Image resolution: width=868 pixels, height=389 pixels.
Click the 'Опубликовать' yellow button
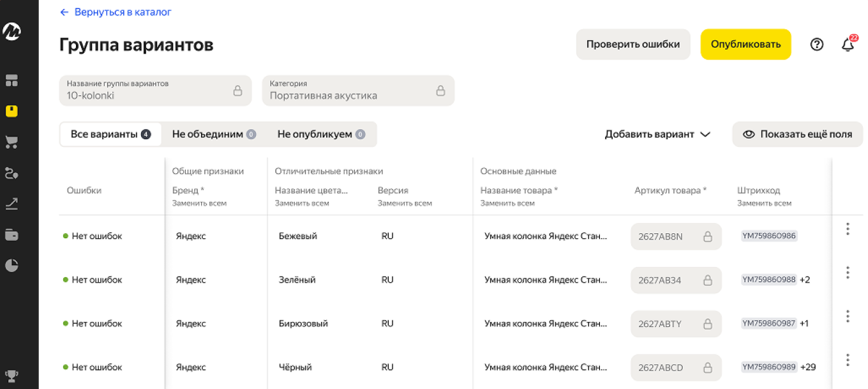[x=745, y=45]
